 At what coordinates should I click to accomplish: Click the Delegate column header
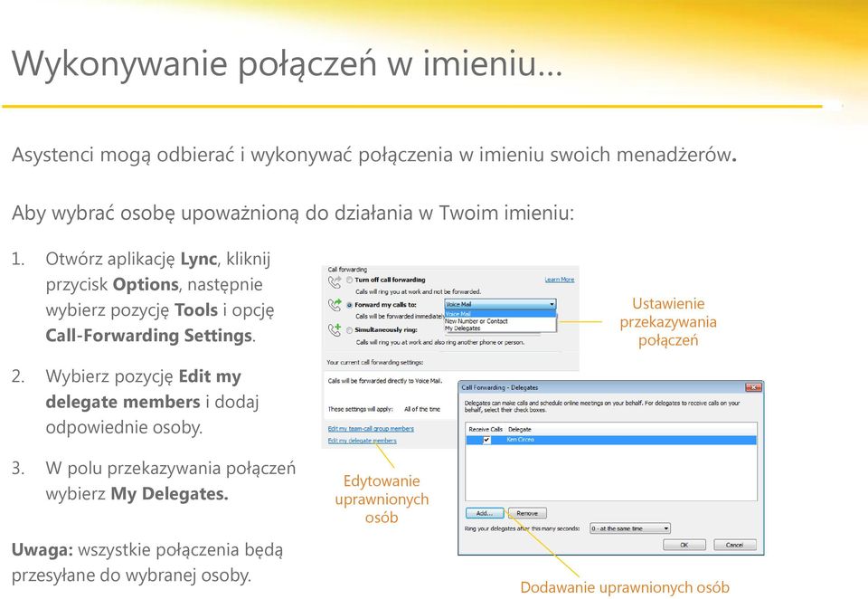520,430
